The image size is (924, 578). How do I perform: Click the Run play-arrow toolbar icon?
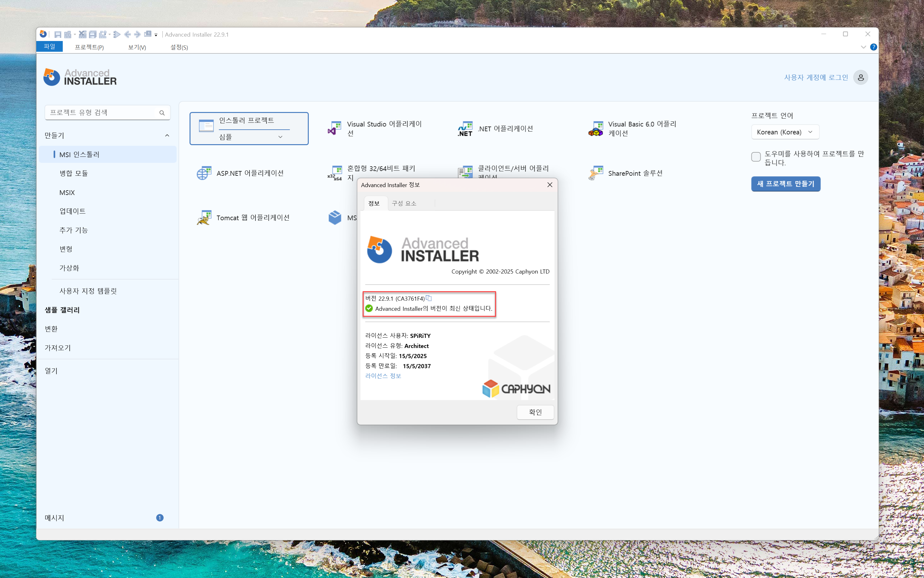point(117,34)
